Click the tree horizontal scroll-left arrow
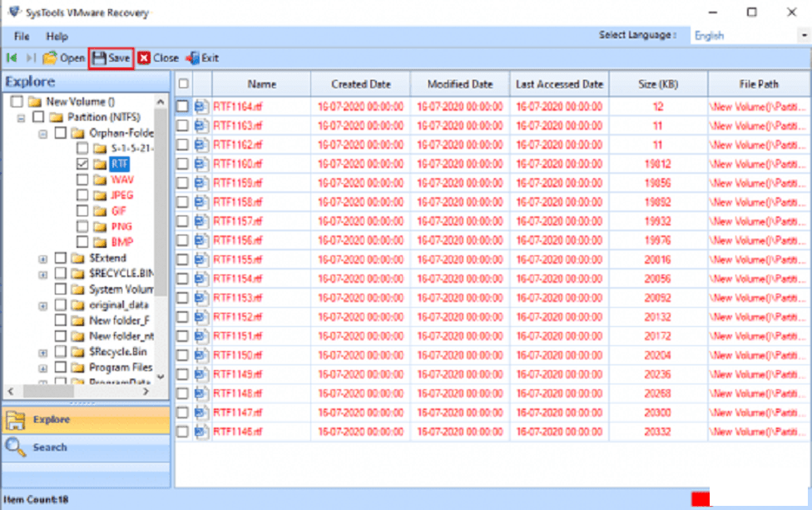The image size is (812, 510). point(11,392)
